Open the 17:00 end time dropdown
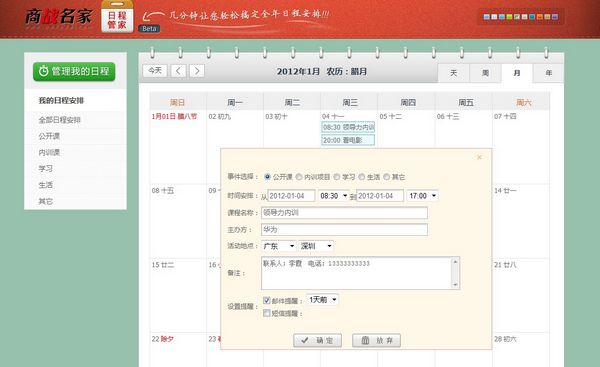The image size is (600, 367). (x=422, y=196)
